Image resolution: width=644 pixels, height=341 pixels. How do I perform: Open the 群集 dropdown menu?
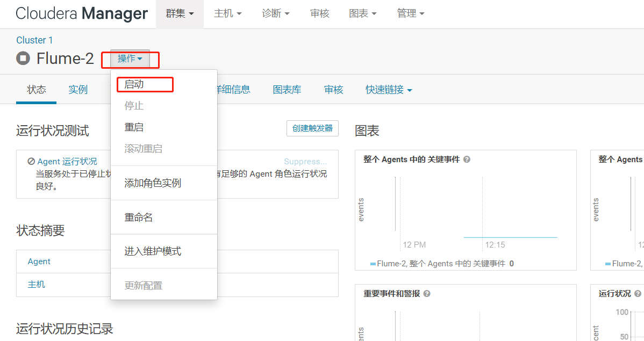[x=180, y=13]
